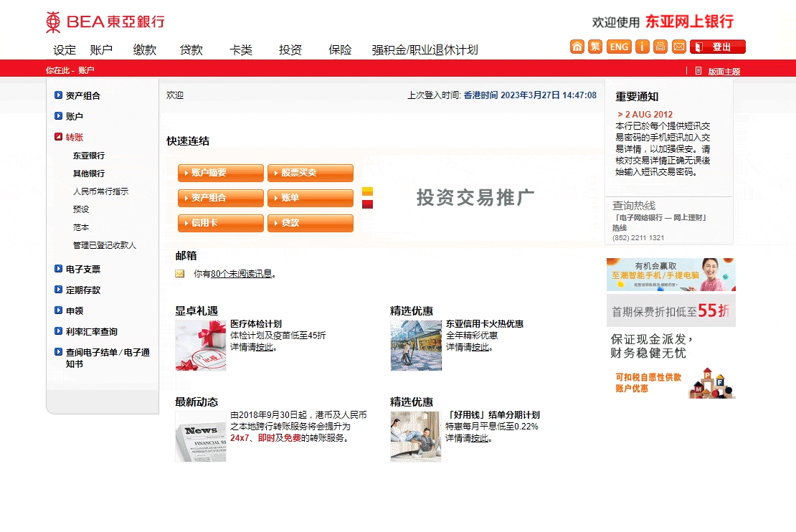Go to the home page icon
The image size is (796, 532).
tap(577, 47)
